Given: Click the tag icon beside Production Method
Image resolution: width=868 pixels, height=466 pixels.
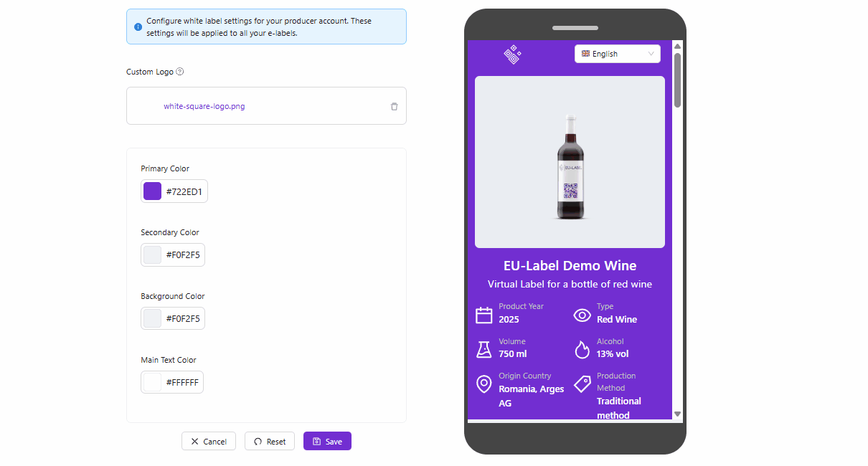Looking at the screenshot, I should pyautogui.click(x=582, y=384).
